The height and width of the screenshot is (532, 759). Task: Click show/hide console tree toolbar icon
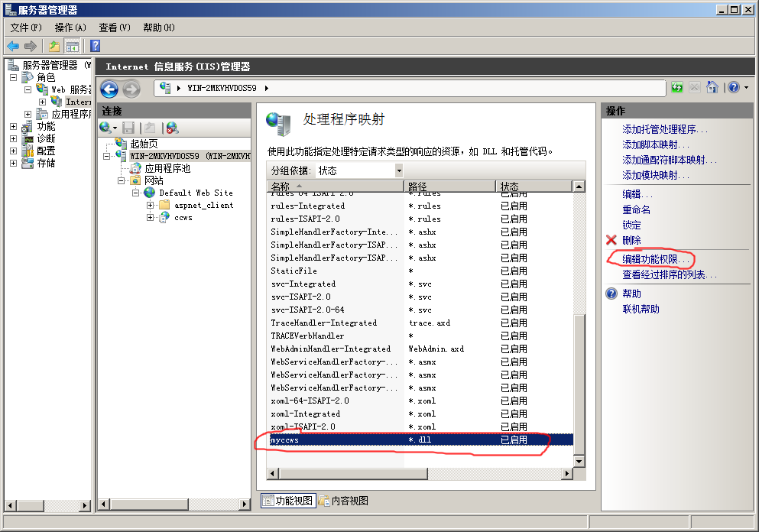pos(72,47)
